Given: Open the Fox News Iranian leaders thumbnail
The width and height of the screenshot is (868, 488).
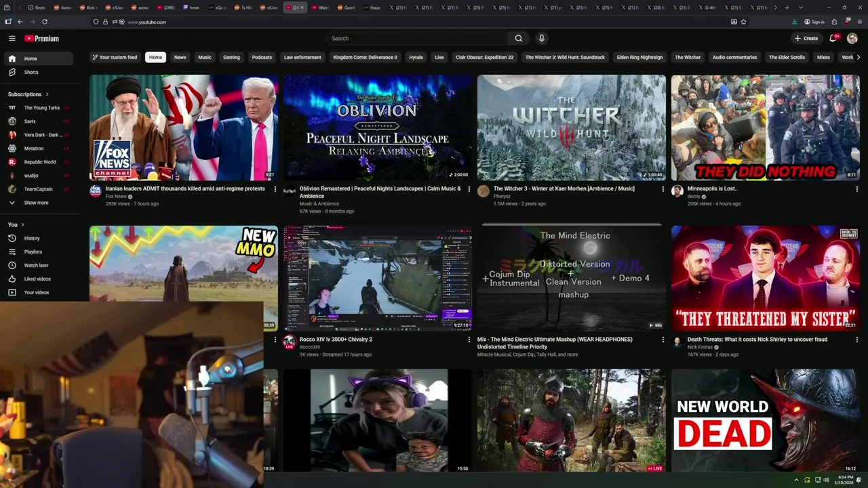Looking at the screenshot, I should pyautogui.click(x=184, y=127).
